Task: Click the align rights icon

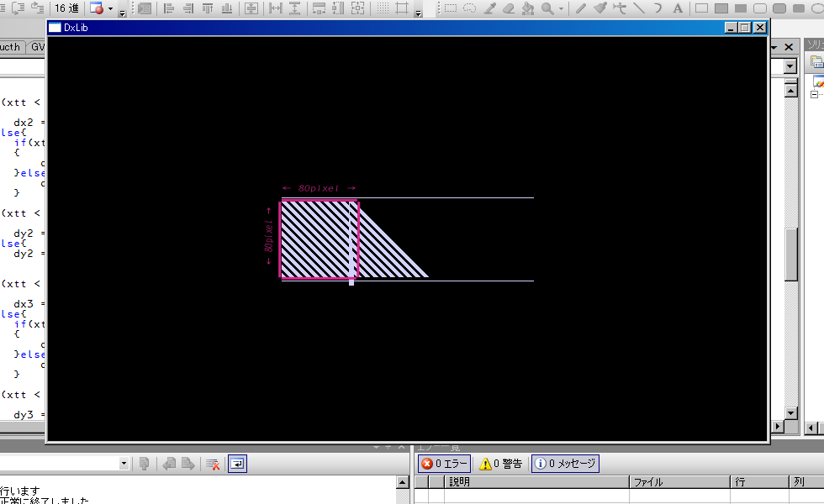Action: point(188,8)
